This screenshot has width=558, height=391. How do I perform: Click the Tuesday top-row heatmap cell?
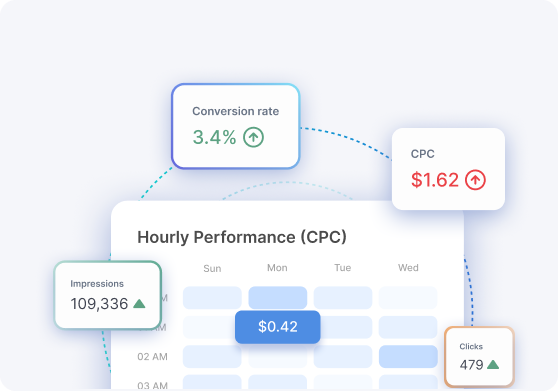(x=343, y=298)
